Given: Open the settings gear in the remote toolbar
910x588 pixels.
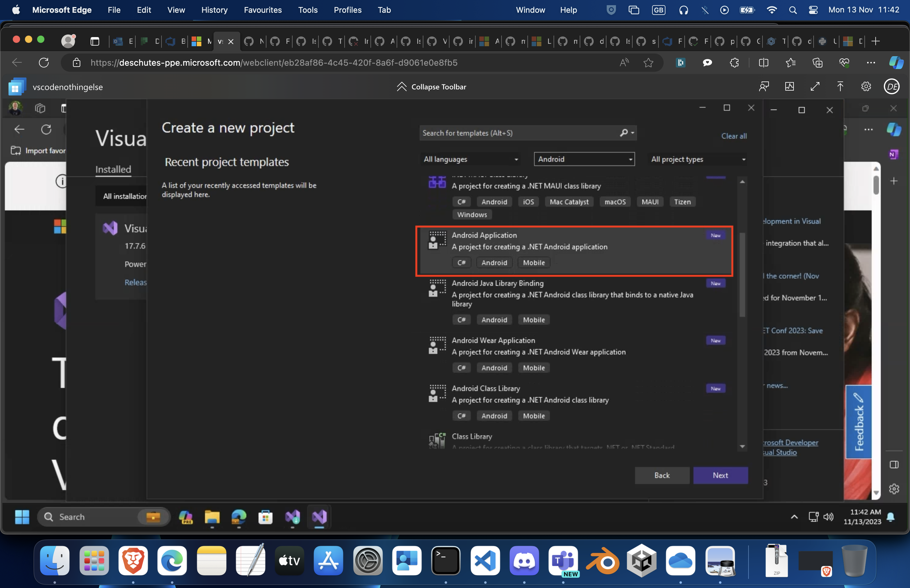Looking at the screenshot, I should [866, 86].
